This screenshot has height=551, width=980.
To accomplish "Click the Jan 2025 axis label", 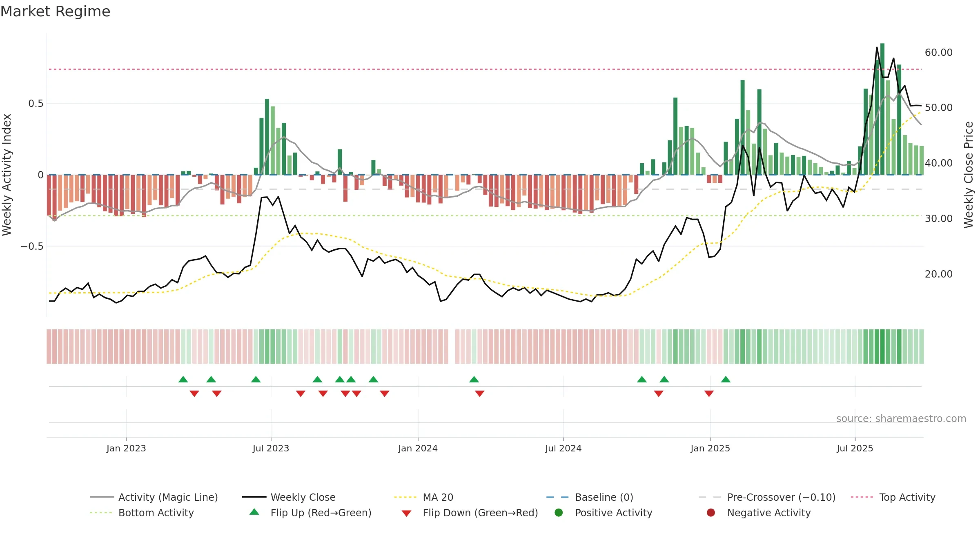I will click(x=710, y=448).
